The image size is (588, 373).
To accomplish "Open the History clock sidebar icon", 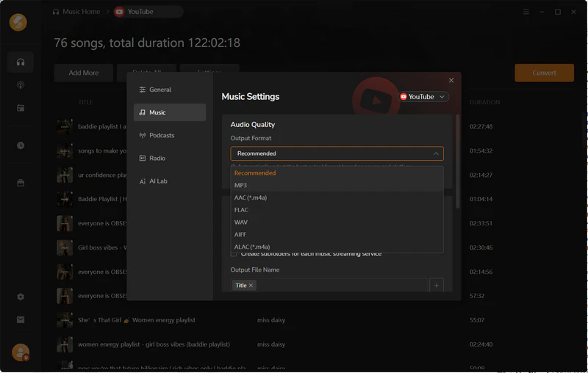I will [x=21, y=145].
